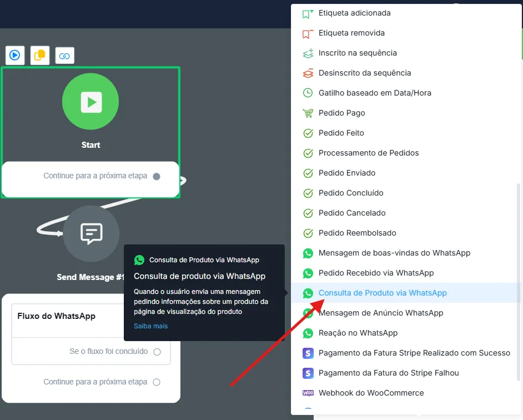The width and height of the screenshot is (523, 420).
Task: Choose Etiqueta adicionada trigger
Action: pyautogui.click(x=406, y=13)
